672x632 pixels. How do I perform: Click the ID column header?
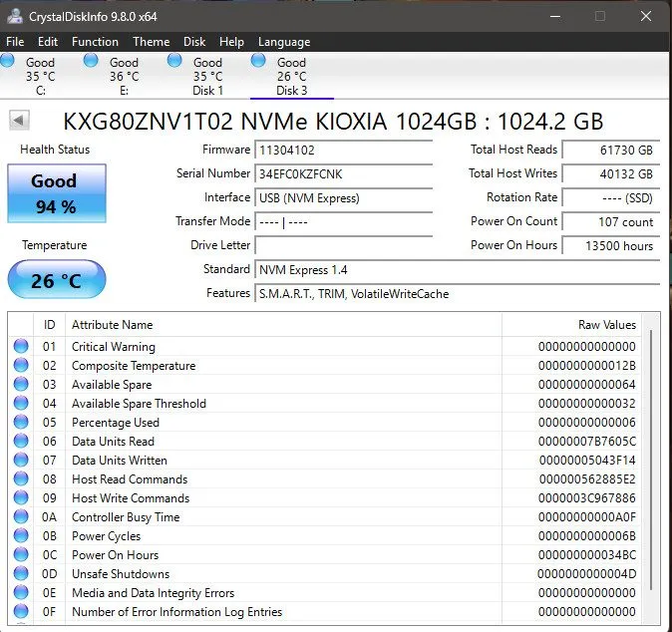[x=49, y=324]
